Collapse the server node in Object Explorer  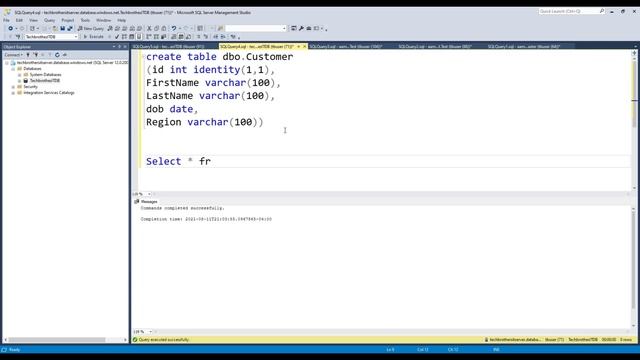pos(7,63)
